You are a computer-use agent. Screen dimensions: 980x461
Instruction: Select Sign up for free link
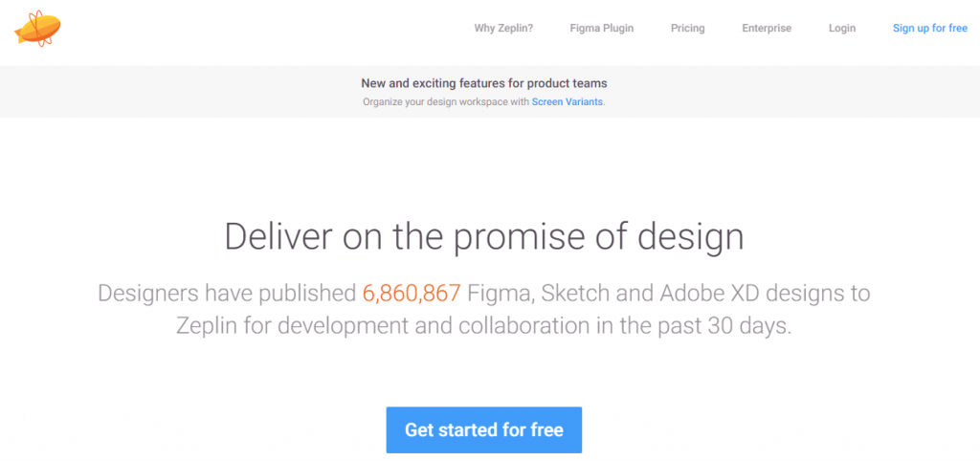[930, 28]
